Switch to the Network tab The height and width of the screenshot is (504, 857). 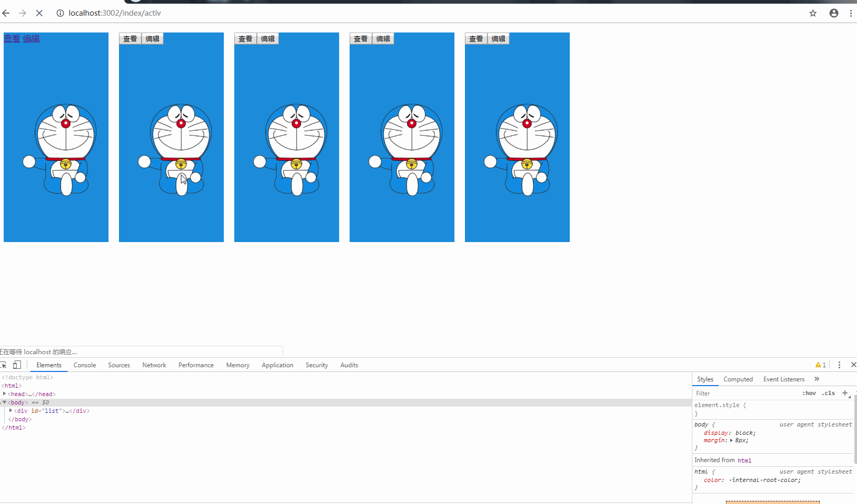154,365
